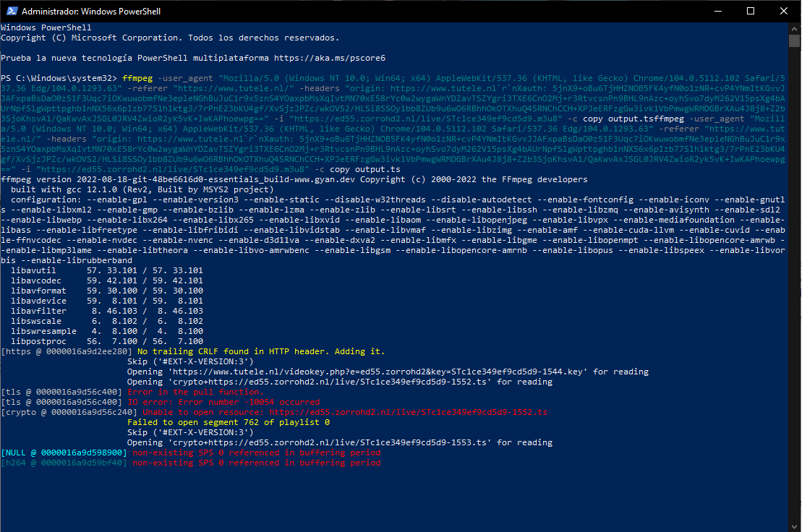This screenshot has height=532, width=807.
Task: Click the 'libswresample' version row
Action: [x=107, y=331]
